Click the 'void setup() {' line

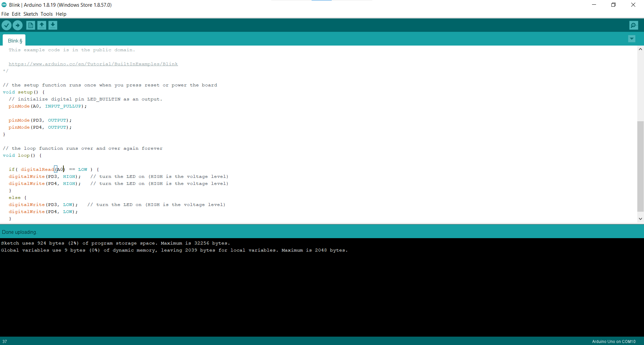coord(24,92)
